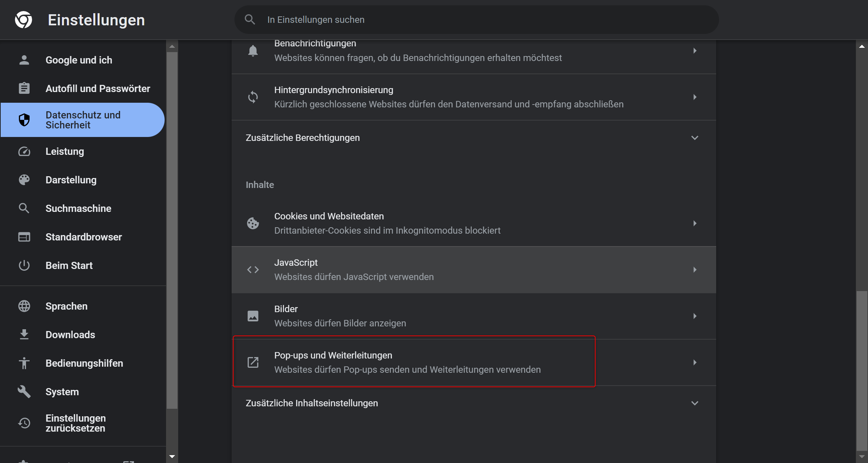Select Suchmaschine sidebar item
The image size is (868, 463).
[x=78, y=208]
